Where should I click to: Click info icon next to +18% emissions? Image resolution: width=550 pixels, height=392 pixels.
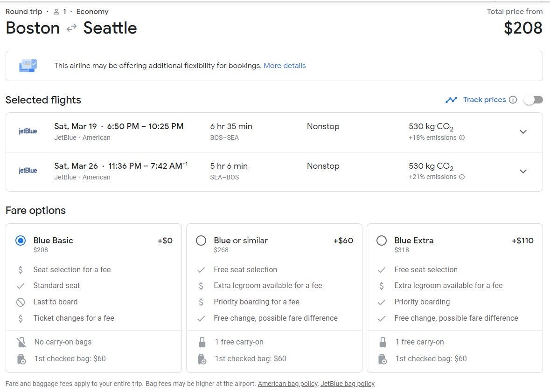pos(462,138)
